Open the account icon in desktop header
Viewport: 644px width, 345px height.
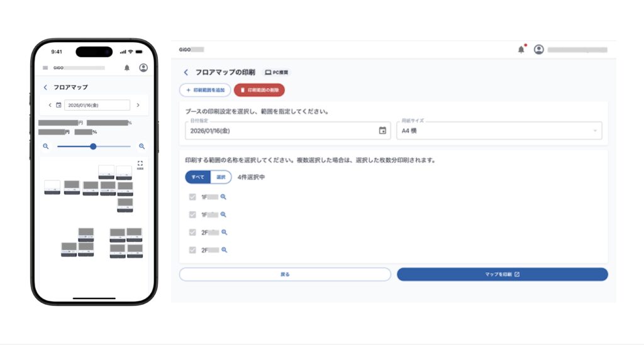click(539, 50)
